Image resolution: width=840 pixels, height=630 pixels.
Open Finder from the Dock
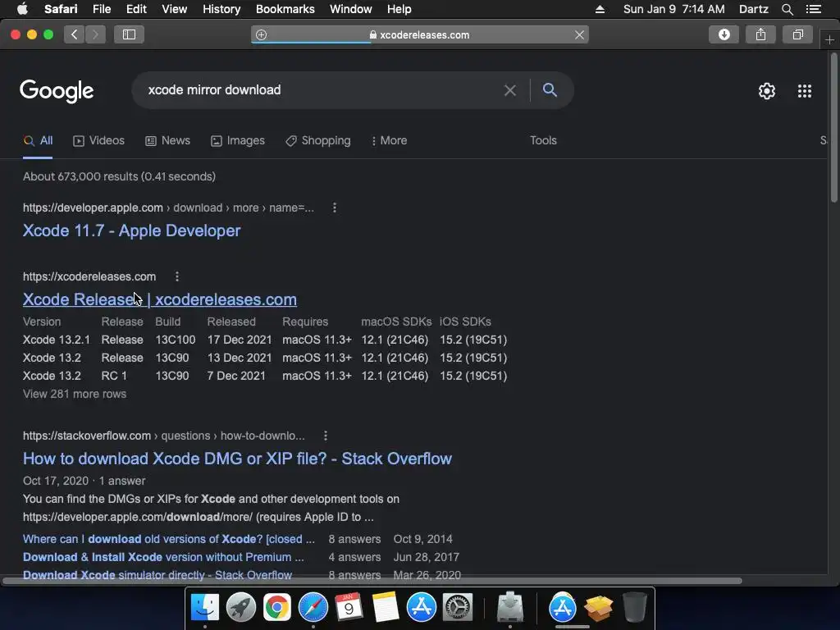(205, 607)
